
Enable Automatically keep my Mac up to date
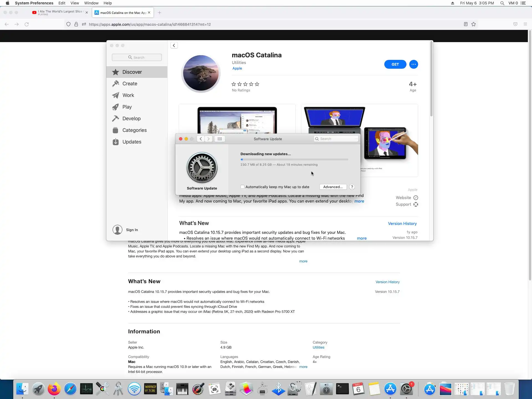point(242,187)
